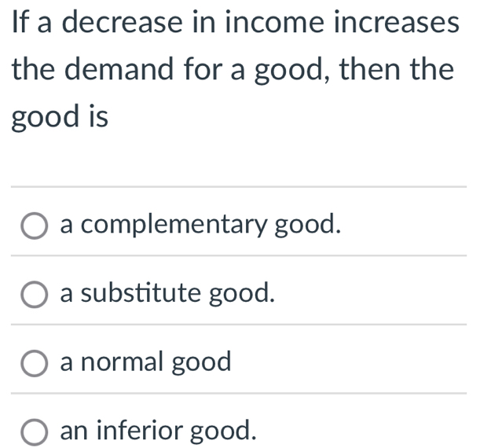The height and width of the screenshot is (448, 480).
Task: Click the word "decrease" in the question
Action: [125, 22]
